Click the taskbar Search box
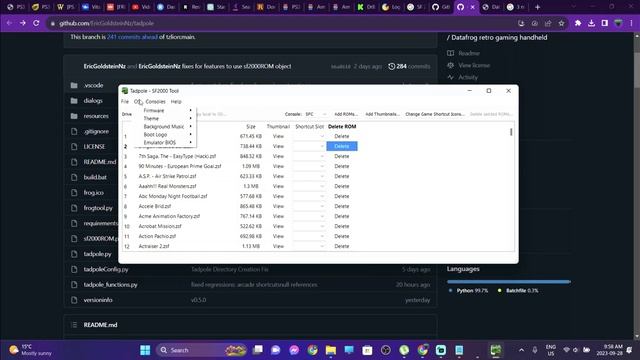Image resolution: width=640 pixels, height=360 pixels. pyautogui.click(x=202, y=350)
